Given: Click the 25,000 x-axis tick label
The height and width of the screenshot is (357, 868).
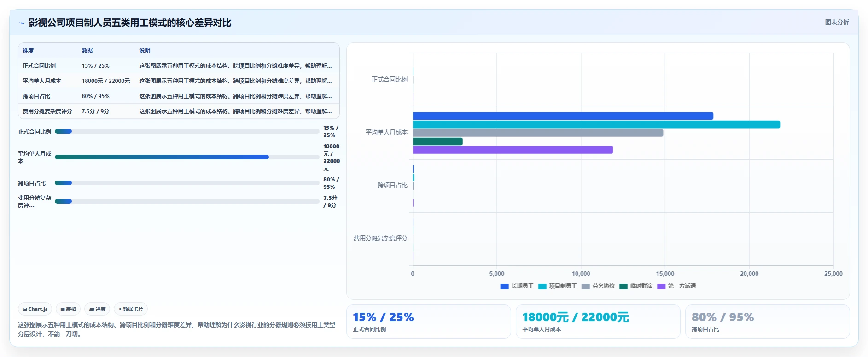Looking at the screenshot, I should (833, 274).
